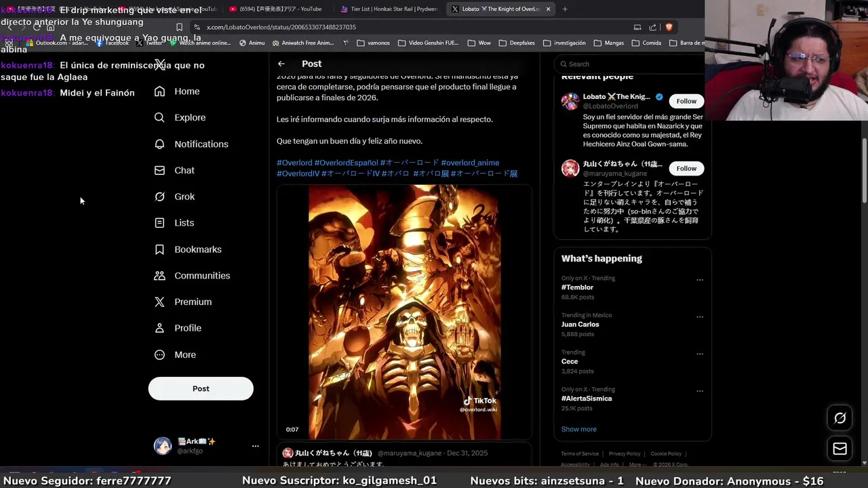The height and width of the screenshot is (488, 868).
Task: Follow Lobato The Knight account
Action: [x=686, y=101]
